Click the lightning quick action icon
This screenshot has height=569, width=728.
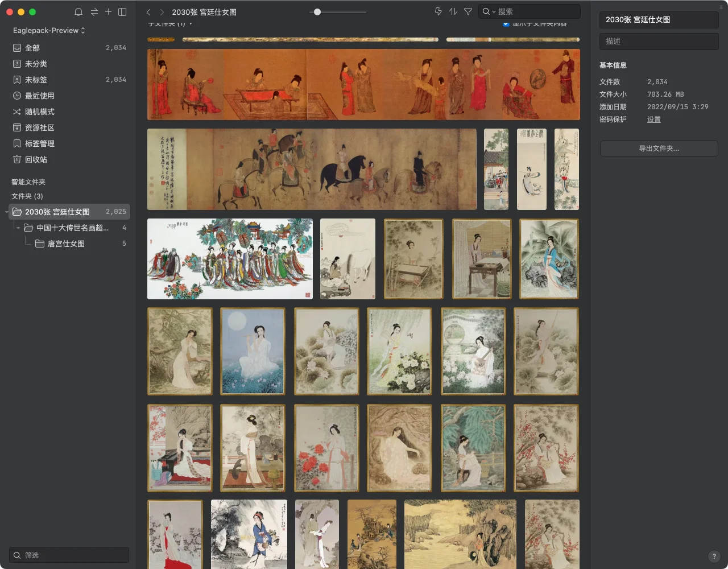[438, 11]
